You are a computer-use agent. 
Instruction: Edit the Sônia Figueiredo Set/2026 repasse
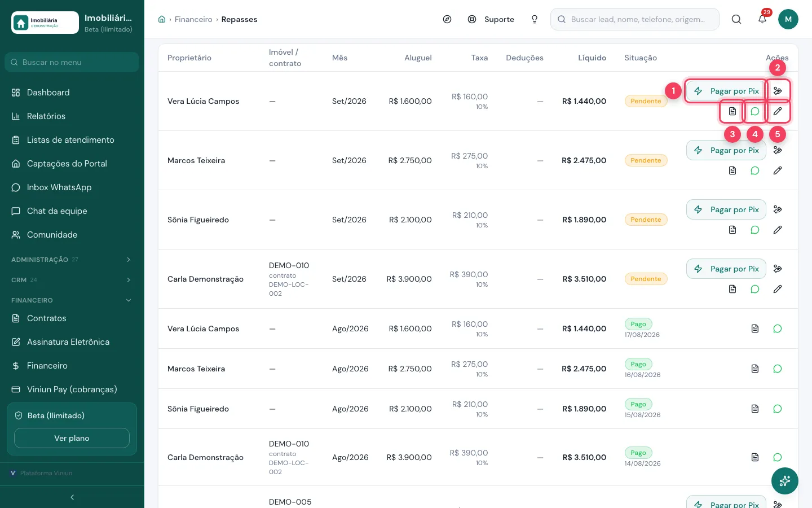[x=778, y=230]
